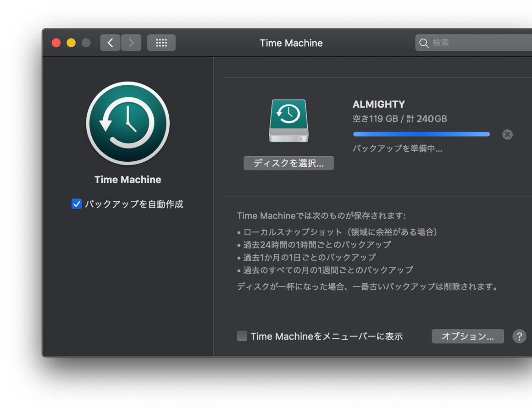The height and width of the screenshot is (412, 532).
Task: Click the ディスクが一杯になった場合 note text
Action: pyautogui.click(x=368, y=286)
